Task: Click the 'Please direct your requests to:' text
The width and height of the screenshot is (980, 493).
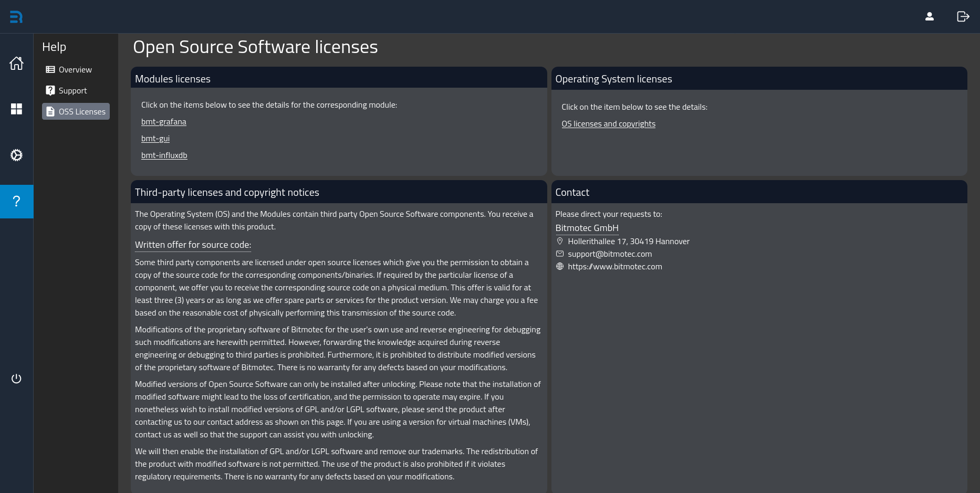Action: (x=609, y=214)
